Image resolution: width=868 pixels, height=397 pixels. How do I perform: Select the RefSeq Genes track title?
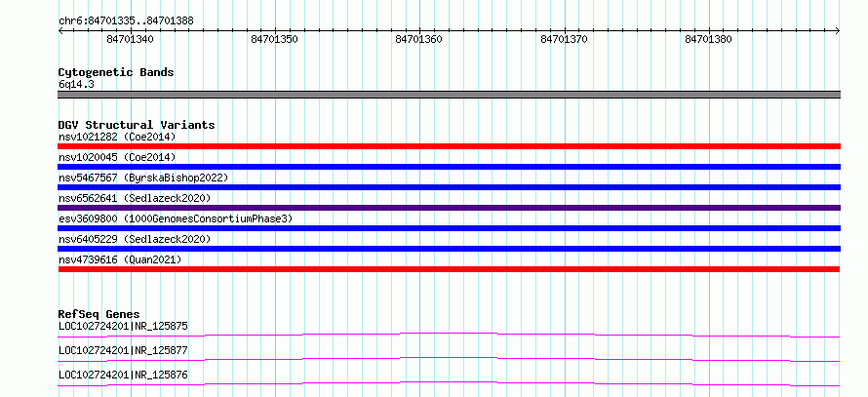pos(99,314)
